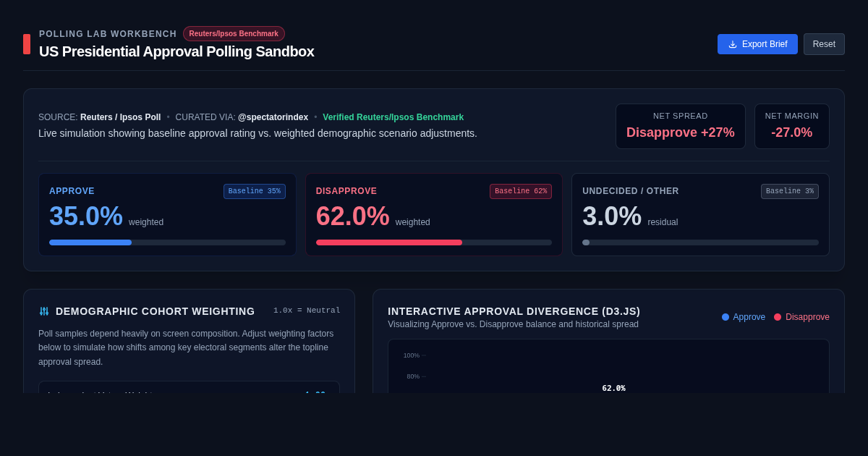
Task: Click the Net Spread Disappropve +27% card
Action: tap(681, 127)
